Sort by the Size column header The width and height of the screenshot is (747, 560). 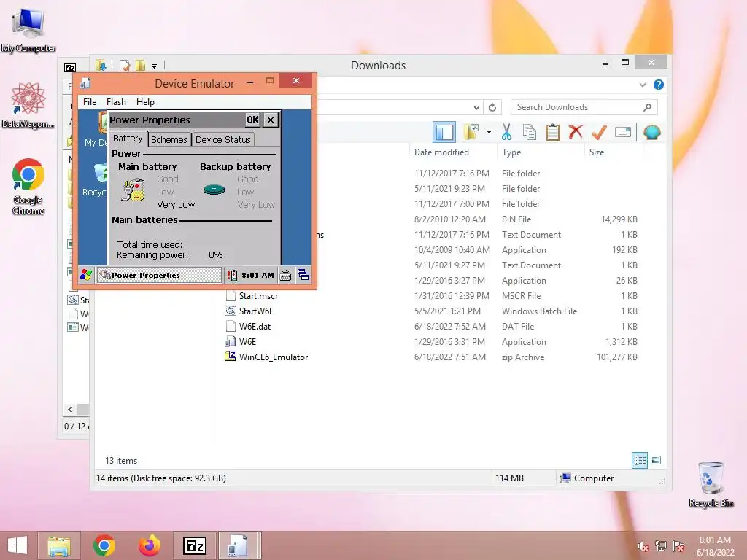click(x=597, y=152)
